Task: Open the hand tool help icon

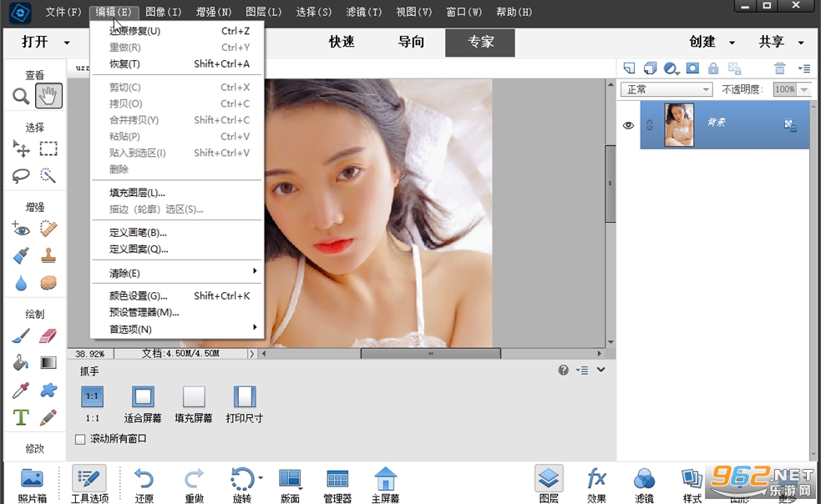Action: pyautogui.click(x=564, y=370)
